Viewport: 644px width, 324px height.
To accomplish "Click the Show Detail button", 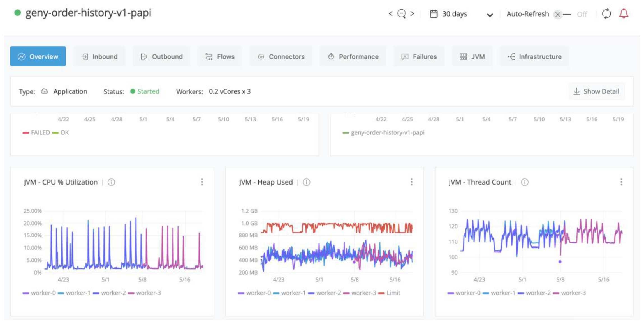I will click(x=596, y=91).
